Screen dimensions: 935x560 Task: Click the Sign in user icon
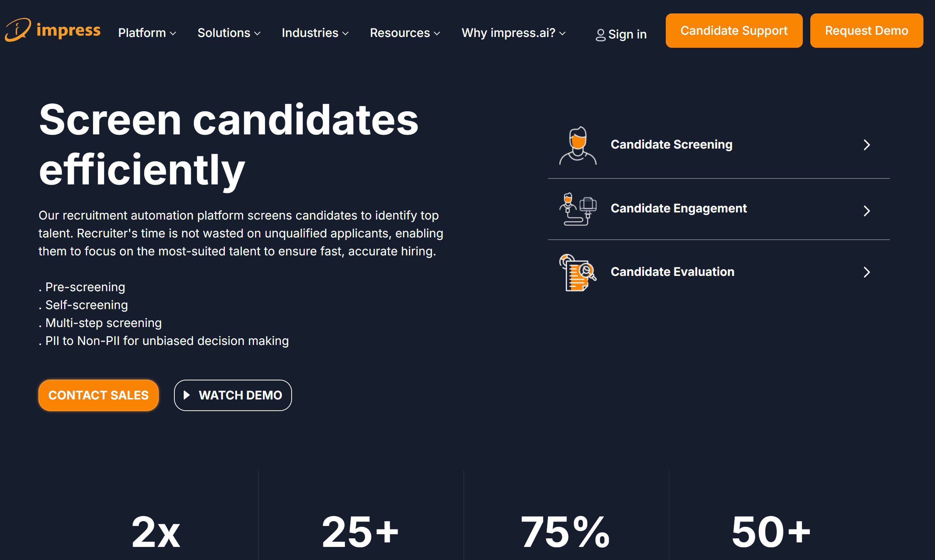tap(600, 35)
